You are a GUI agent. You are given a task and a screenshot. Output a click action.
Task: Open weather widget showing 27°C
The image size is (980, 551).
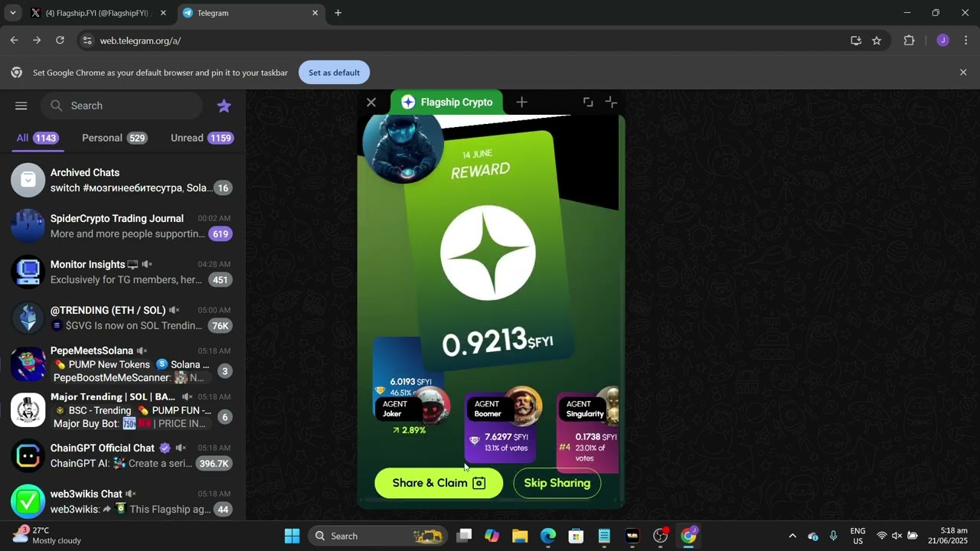(46, 536)
